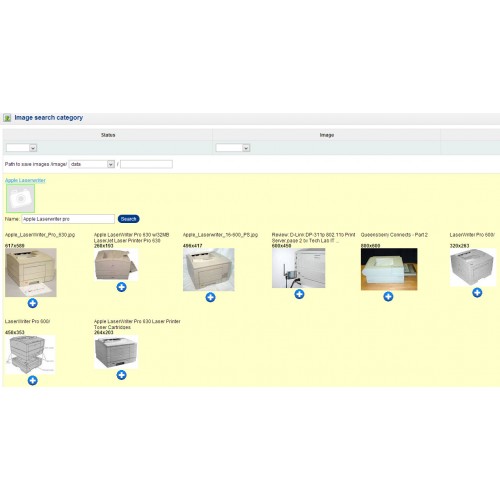The width and height of the screenshot is (500, 500).
Task: Click plus icon under LaserWriter Pro 630 w/32MB result
Action: [121, 287]
